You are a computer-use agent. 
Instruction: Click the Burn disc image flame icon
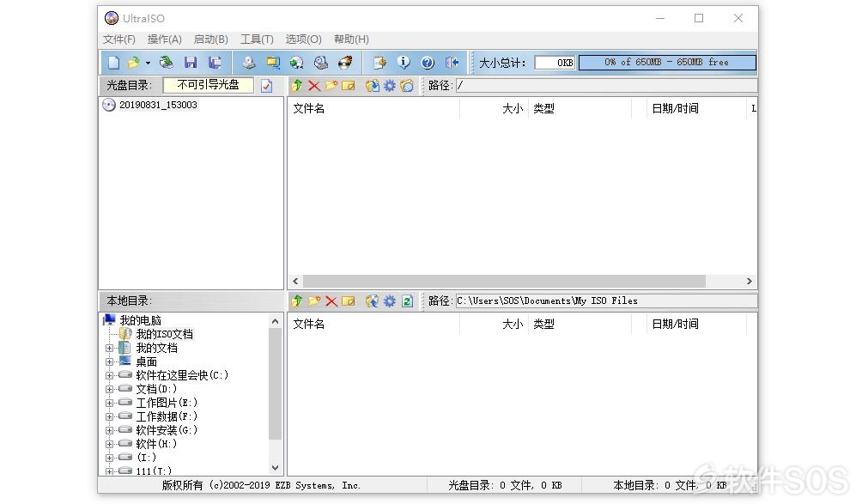345,63
